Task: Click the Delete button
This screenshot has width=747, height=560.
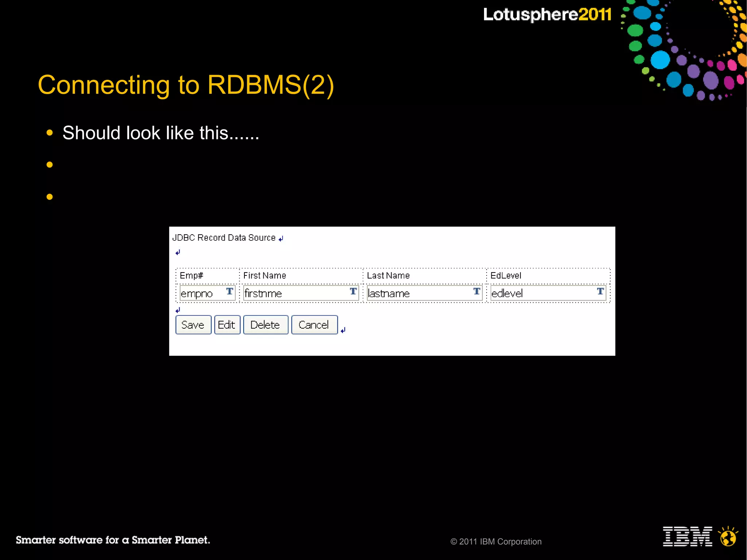Action: pyautogui.click(x=266, y=325)
